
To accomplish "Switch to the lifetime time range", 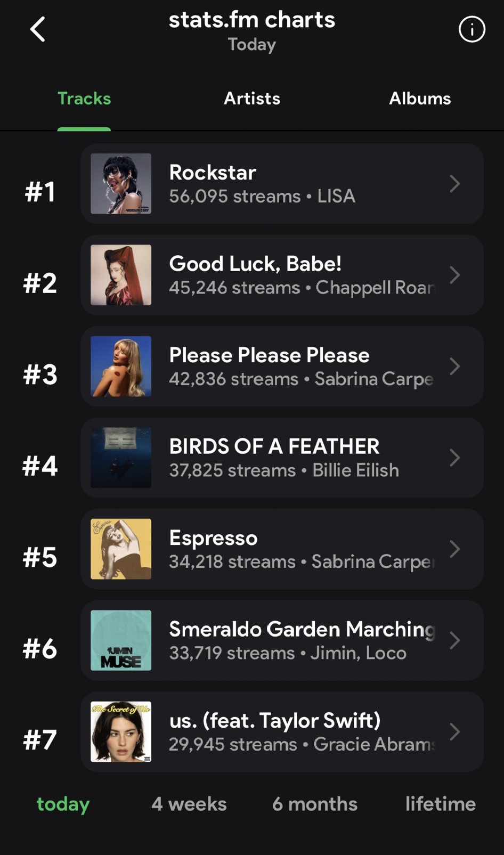I will (441, 804).
